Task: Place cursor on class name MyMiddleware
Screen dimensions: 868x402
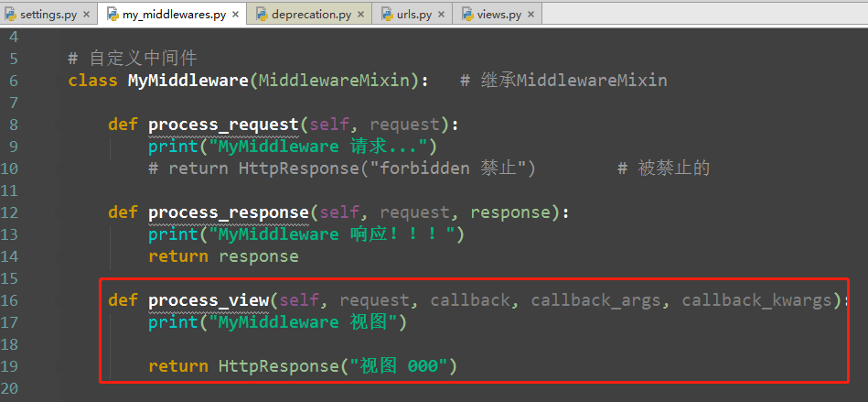Action: pos(188,81)
